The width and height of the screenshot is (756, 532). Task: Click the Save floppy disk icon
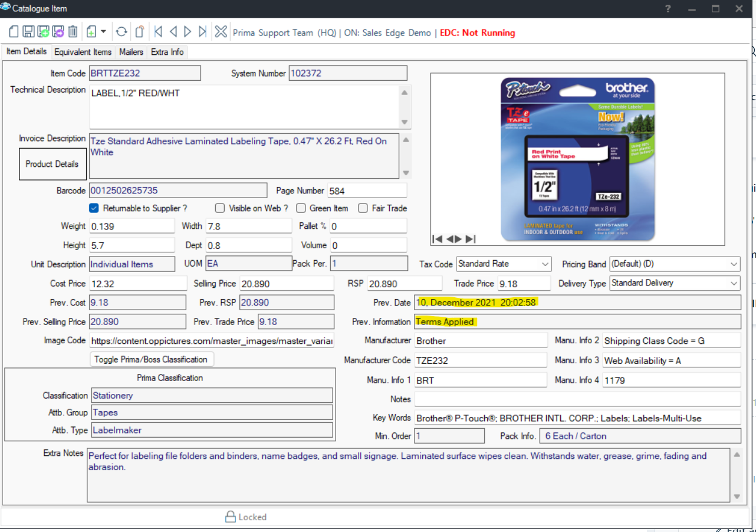28,32
